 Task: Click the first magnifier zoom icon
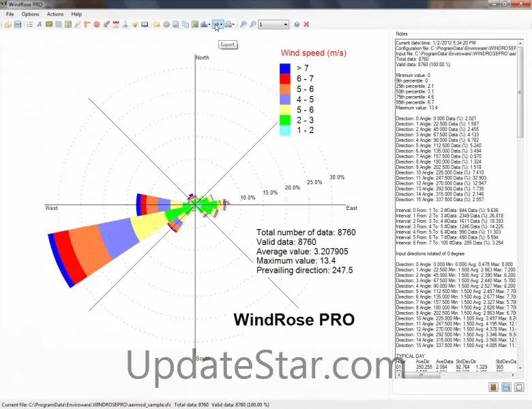(243, 25)
